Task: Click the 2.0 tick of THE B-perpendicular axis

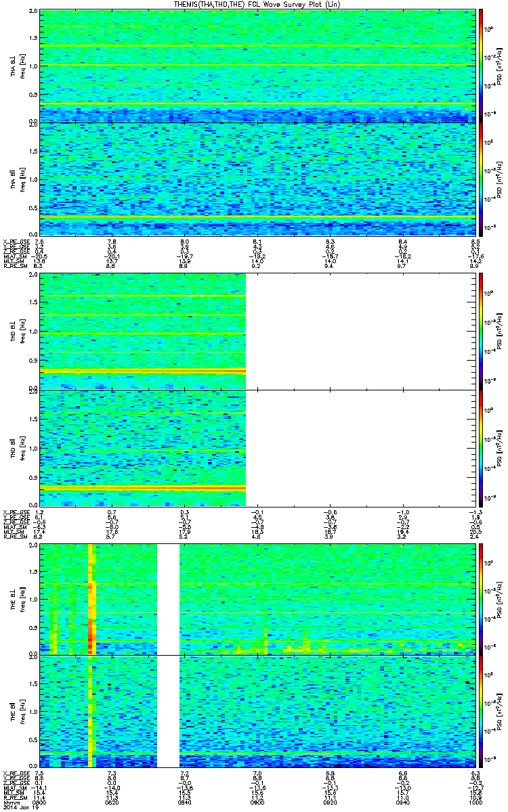Action: point(34,547)
